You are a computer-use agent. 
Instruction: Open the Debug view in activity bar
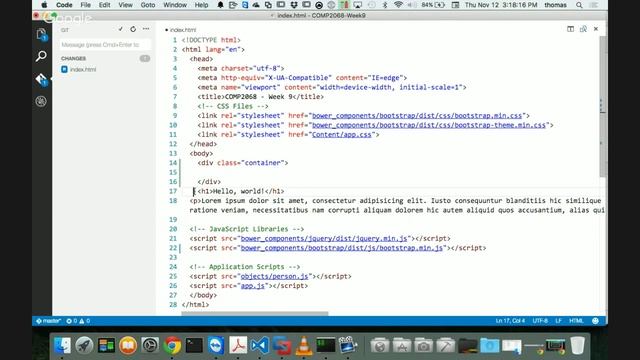[x=41, y=101]
